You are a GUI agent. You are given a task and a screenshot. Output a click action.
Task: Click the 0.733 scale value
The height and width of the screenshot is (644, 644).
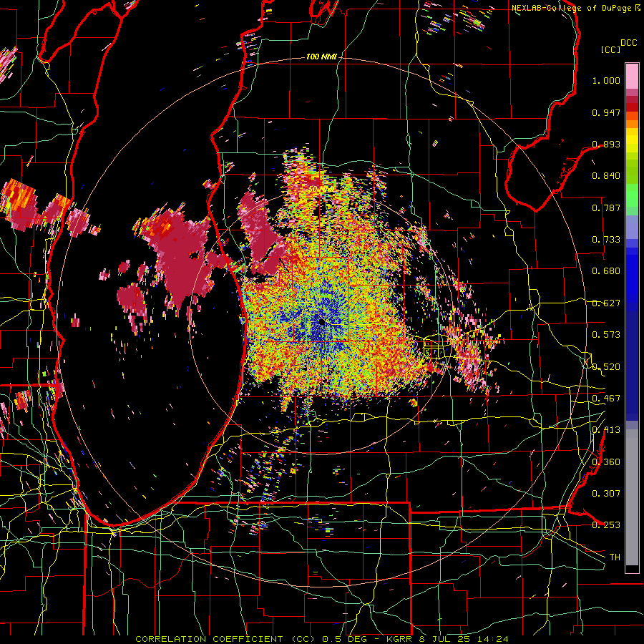606,240
